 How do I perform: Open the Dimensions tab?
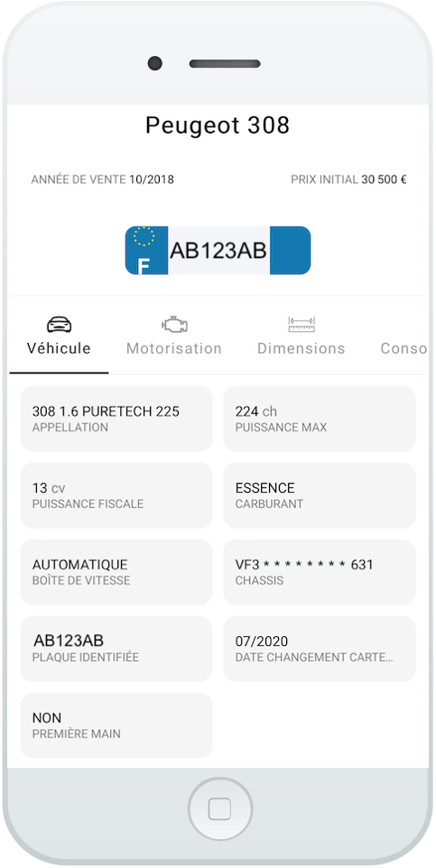301,348
